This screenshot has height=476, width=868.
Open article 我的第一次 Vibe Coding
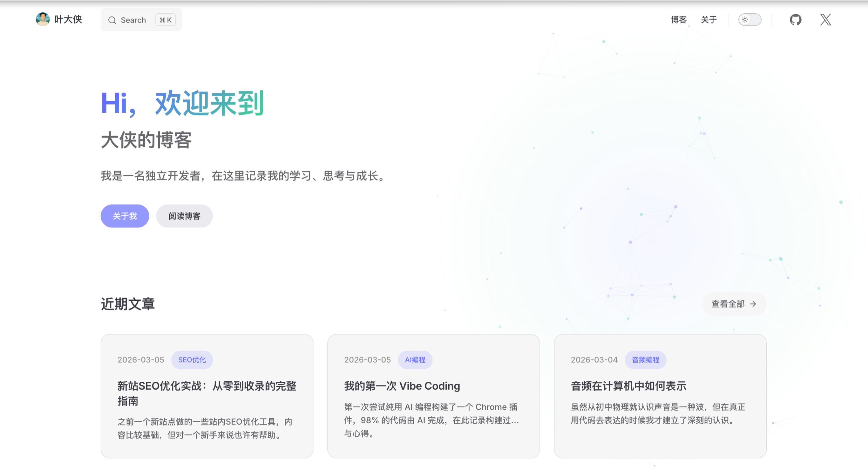click(402, 386)
